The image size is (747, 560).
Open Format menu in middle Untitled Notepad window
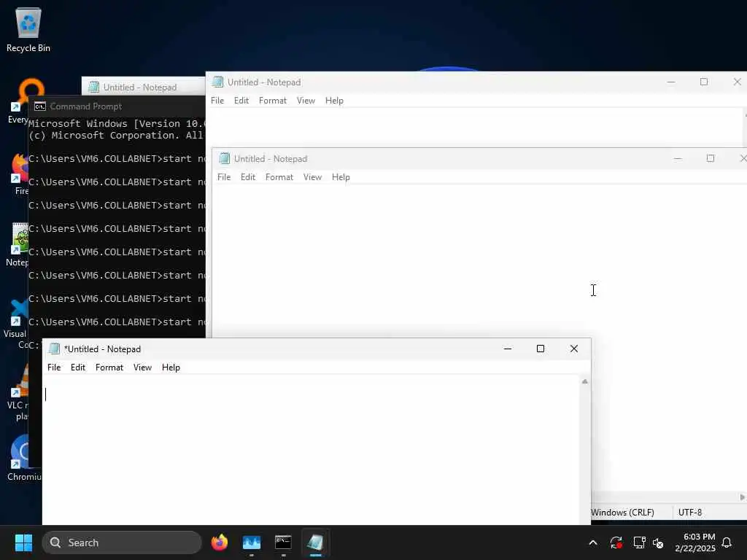pyautogui.click(x=279, y=177)
